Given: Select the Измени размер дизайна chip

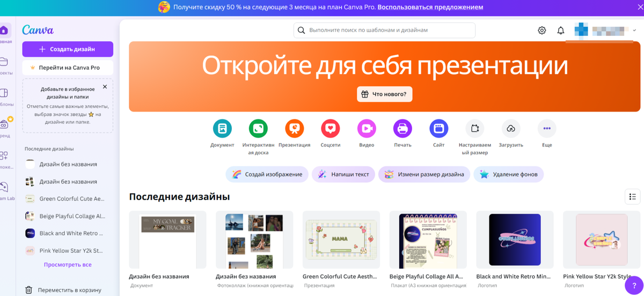Looking at the screenshot, I should 425,174.
